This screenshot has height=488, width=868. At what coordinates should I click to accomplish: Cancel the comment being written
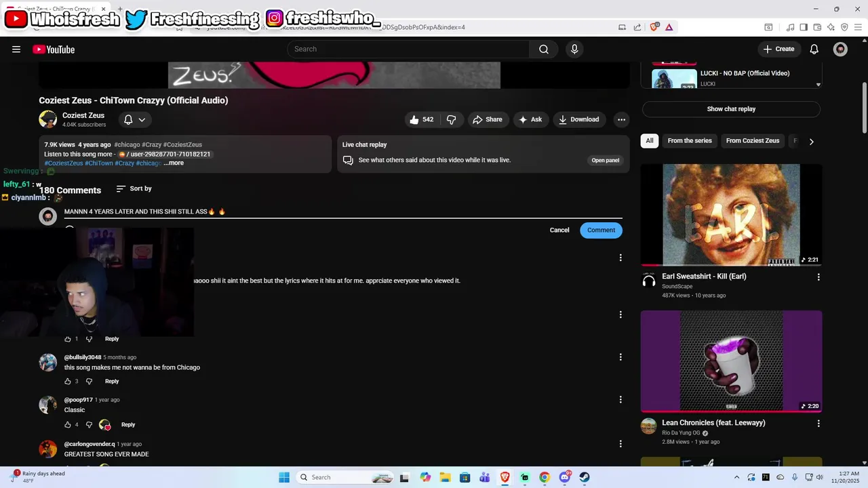click(559, 230)
